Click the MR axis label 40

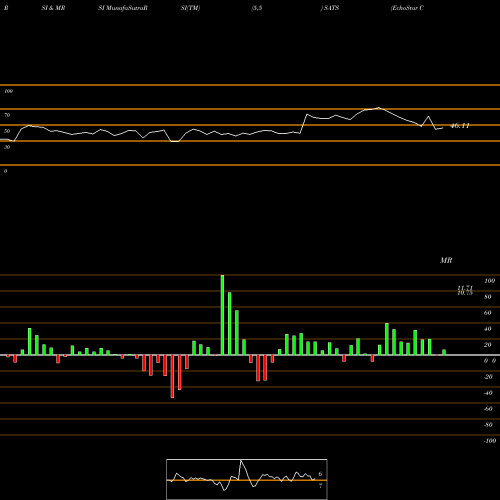[x=488, y=329]
